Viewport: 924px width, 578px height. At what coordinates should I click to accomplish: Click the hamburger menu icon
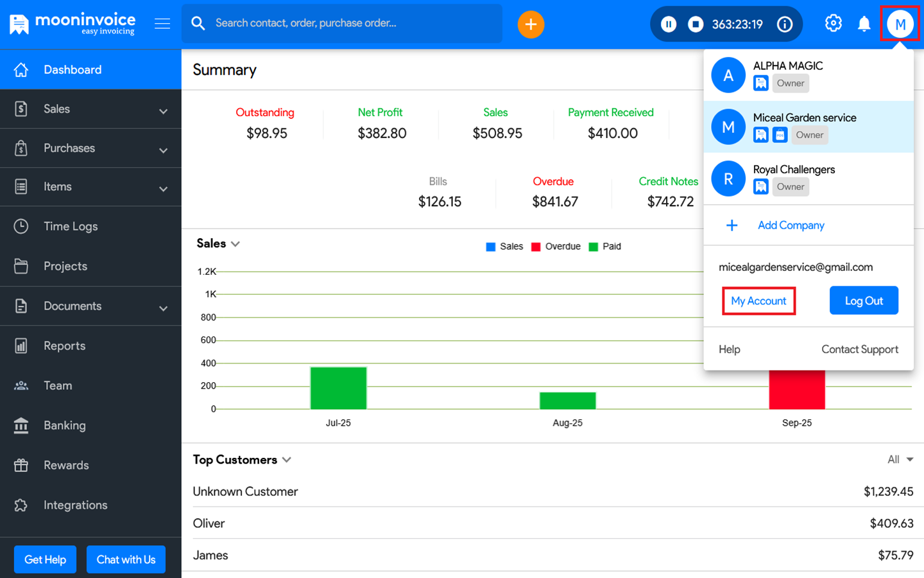(x=162, y=24)
